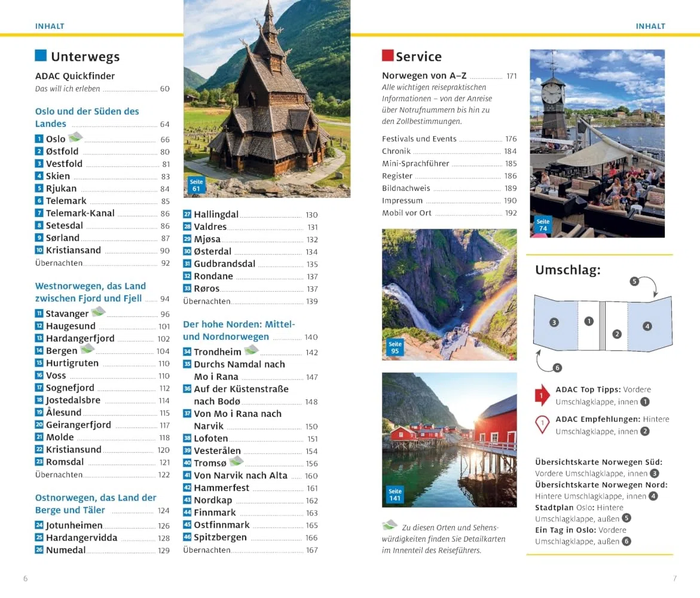
Task: Click number badge 14 beside Bergen
Action: 39,350
